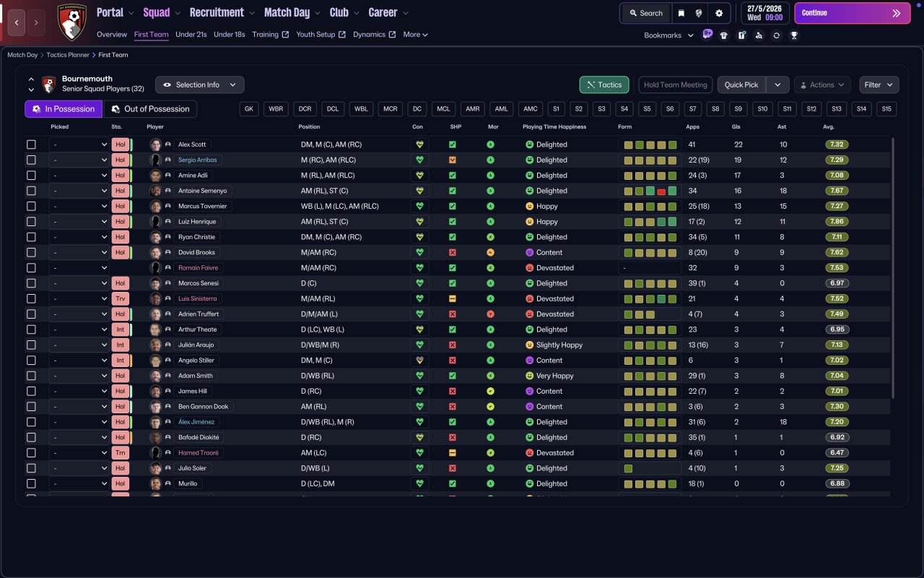Click the trophy icon in bookmarks bar
Image resolution: width=924 pixels, height=578 pixels.
794,35
